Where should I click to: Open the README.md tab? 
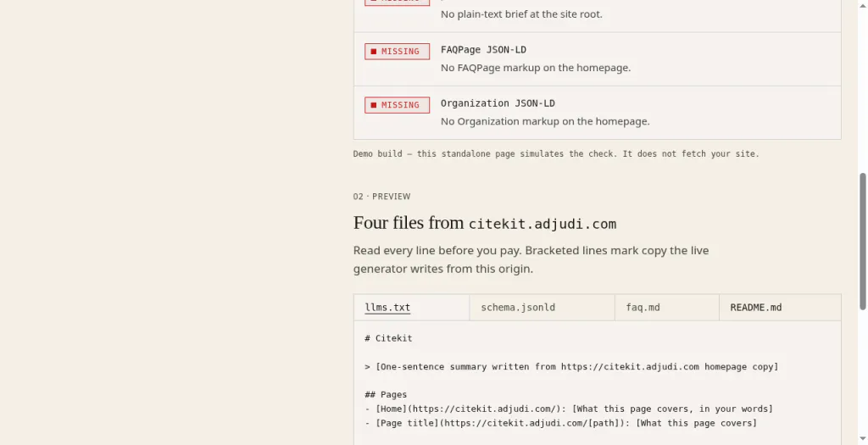click(780, 307)
